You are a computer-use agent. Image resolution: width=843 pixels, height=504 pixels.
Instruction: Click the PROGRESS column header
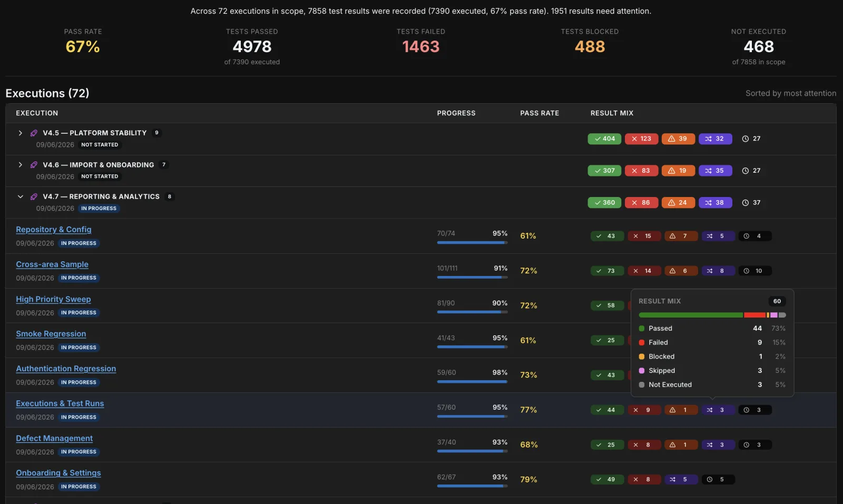point(456,113)
